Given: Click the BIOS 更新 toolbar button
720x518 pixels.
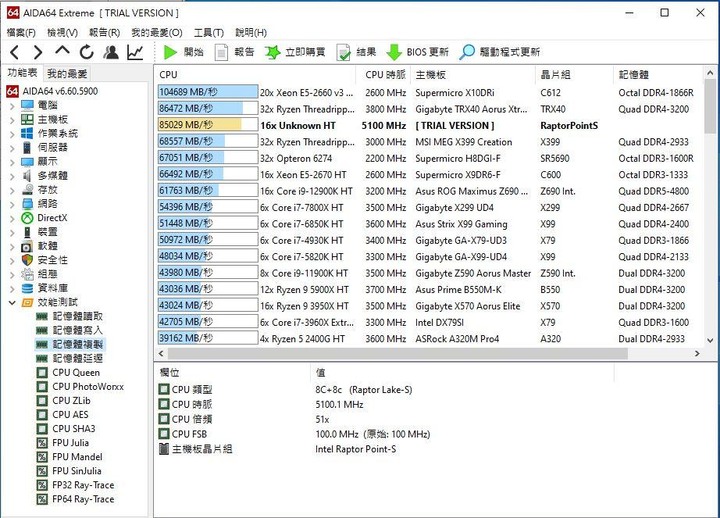Looking at the screenshot, I should pyautogui.click(x=417, y=52).
